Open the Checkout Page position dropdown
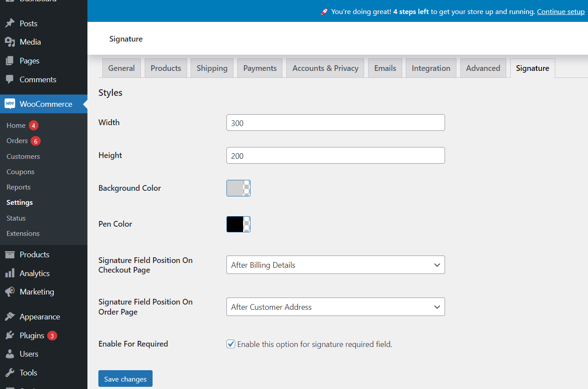Image resolution: width=588 pixels, height=389 pixels. tap(335, 265)
